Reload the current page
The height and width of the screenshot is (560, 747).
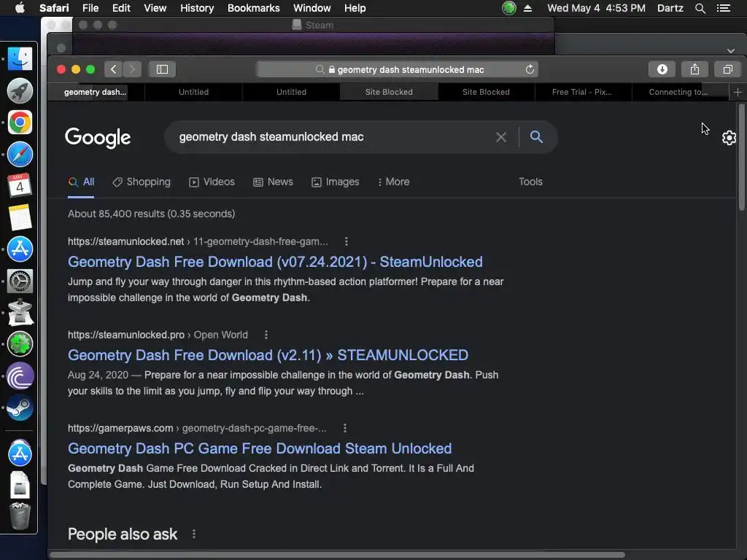coord(530,69)
